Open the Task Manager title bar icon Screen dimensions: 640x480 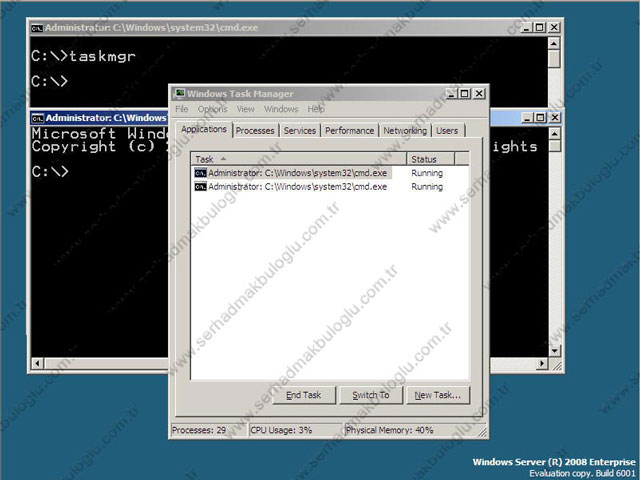[x=179, y=93]
